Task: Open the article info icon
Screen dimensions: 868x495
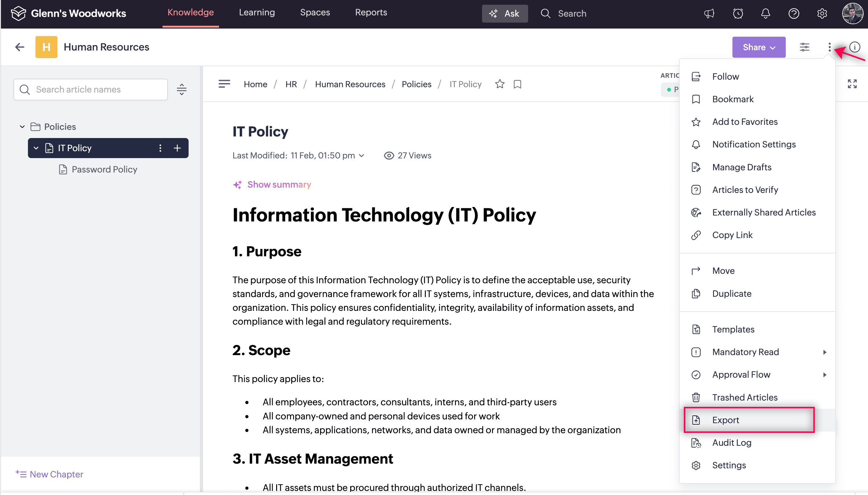Action: click(855, 47)
